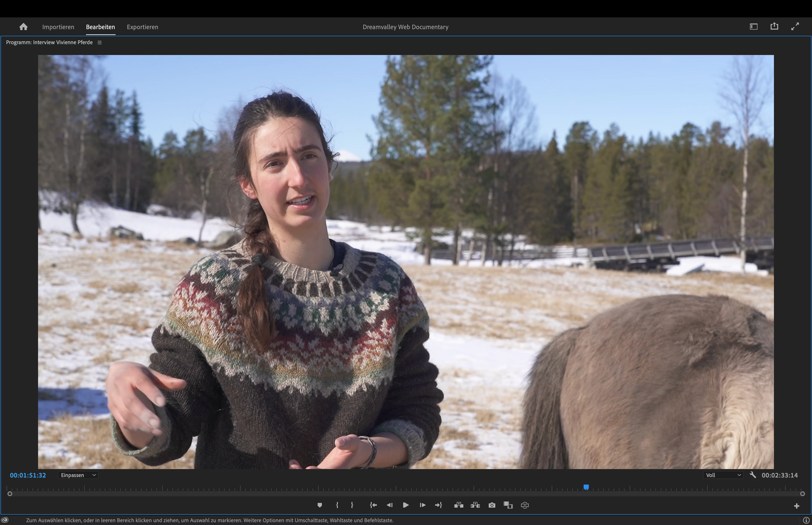Open the Einpassen zoom level dropdown
The height and width of the screenshot is (525, 812).
(78, 475)
